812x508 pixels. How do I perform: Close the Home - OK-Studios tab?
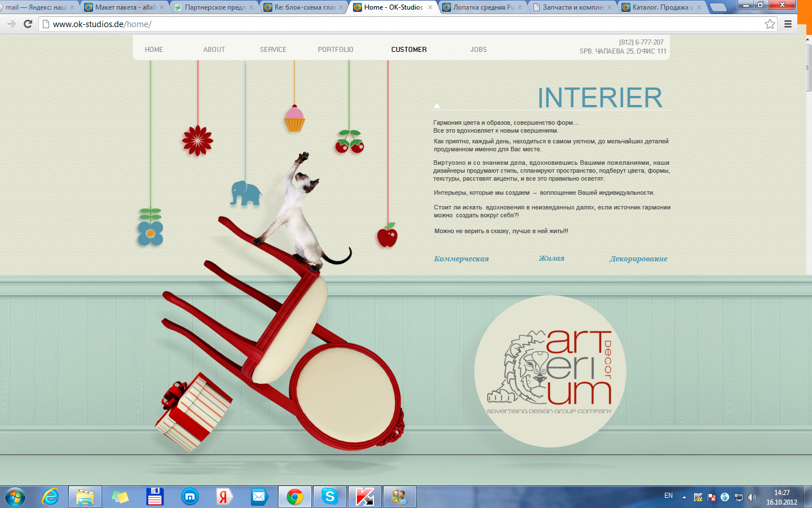(430, 7)
